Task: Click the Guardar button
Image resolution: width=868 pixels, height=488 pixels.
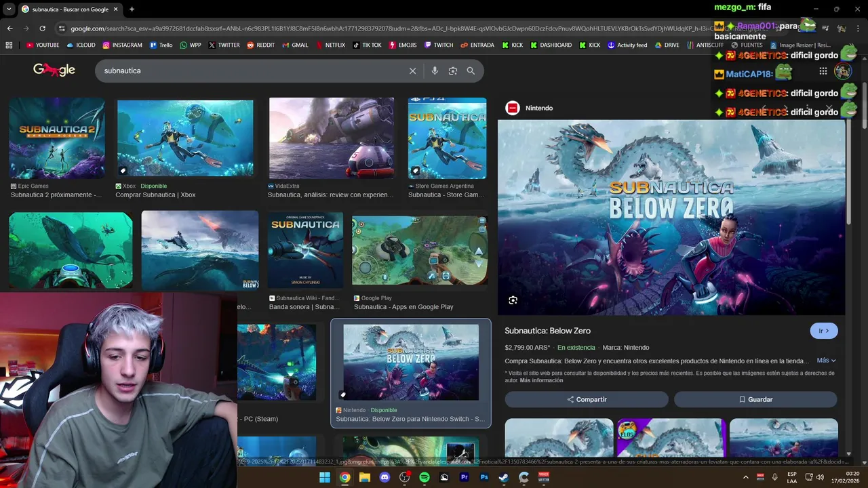Action: tap(755, 399)
